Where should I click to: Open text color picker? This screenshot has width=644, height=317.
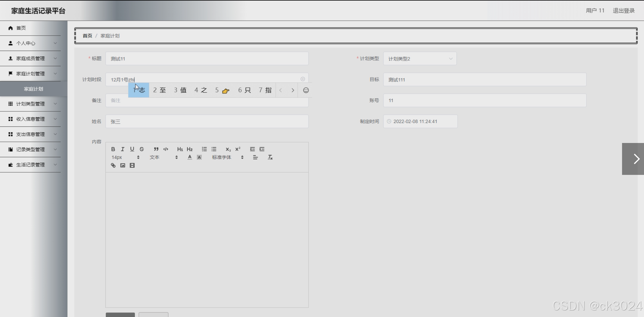pos(190,157)
